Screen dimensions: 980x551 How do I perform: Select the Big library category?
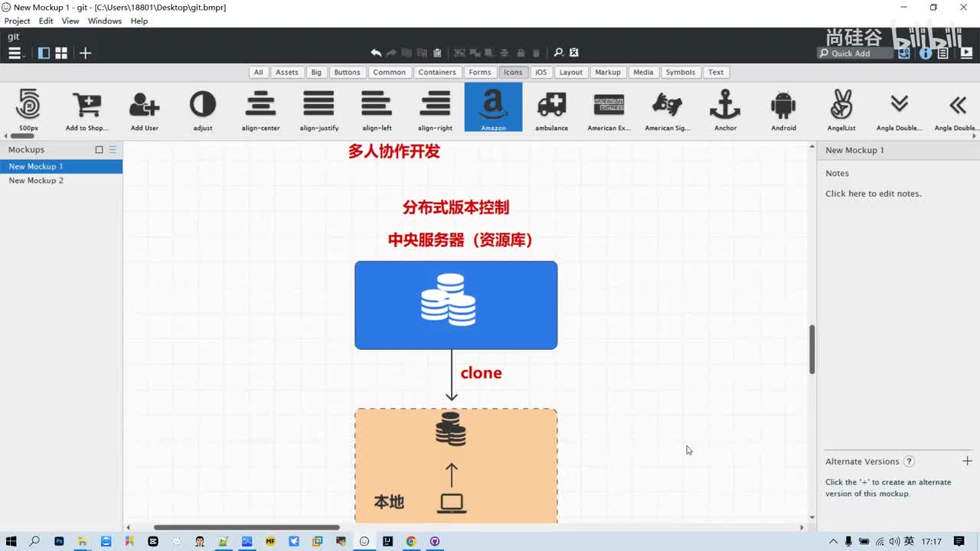pyautogui.click(x=316, y=72)
